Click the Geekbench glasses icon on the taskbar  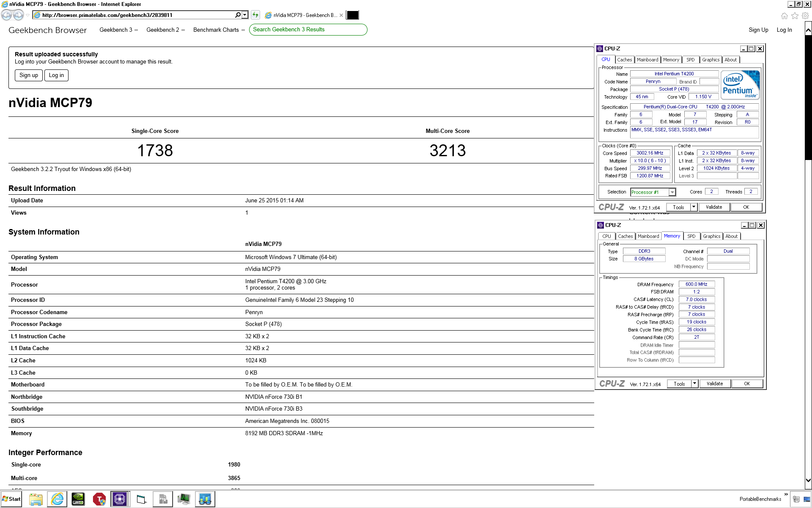205,500
